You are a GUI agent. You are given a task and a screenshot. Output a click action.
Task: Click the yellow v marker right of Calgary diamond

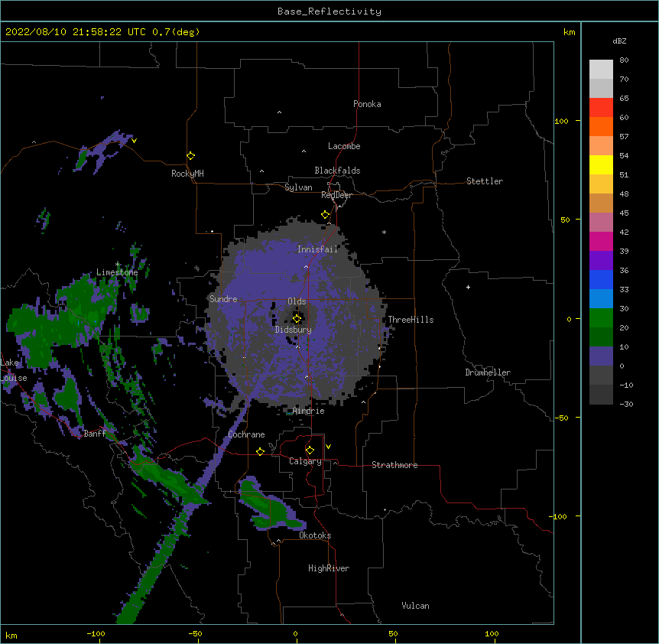pos(328,447)
